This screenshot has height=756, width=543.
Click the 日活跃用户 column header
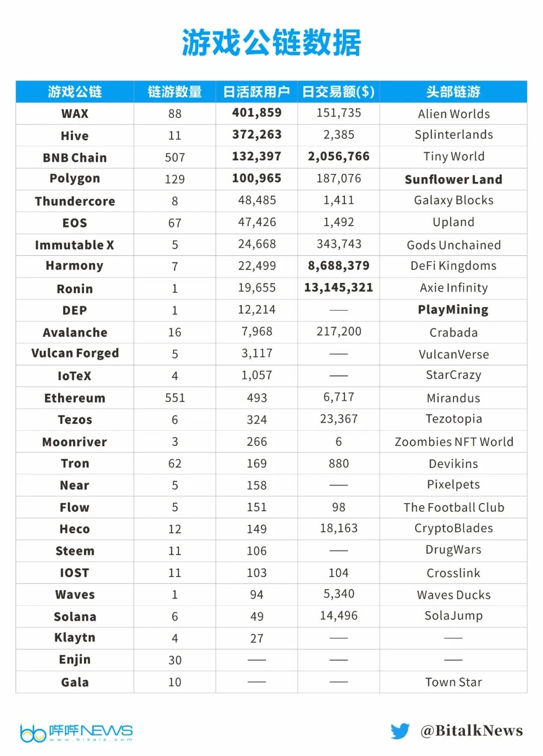click(x=256, y=92)
